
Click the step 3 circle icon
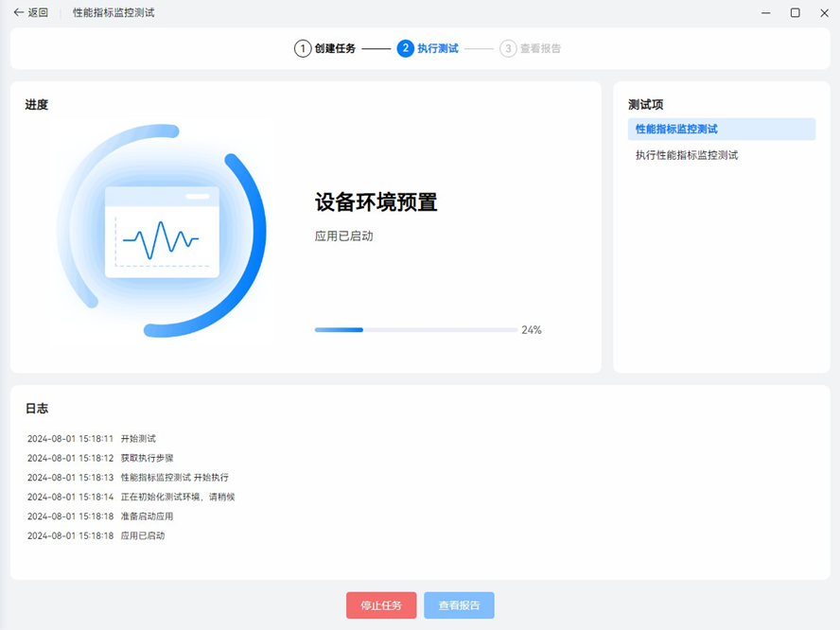508,48
